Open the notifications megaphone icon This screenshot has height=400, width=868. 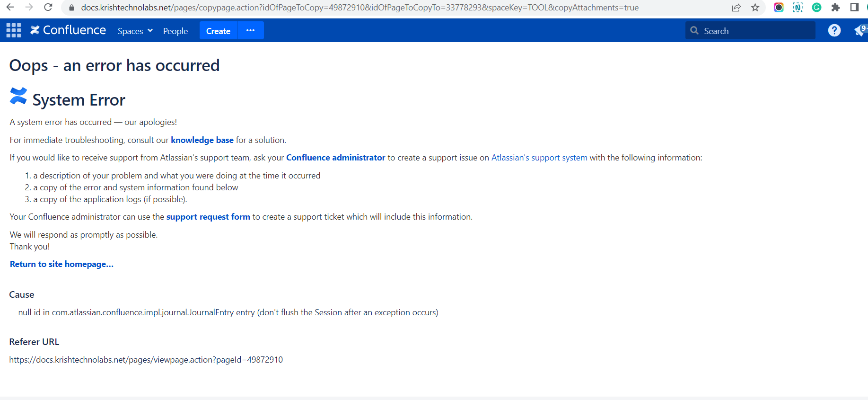click(x=860, y=31)
